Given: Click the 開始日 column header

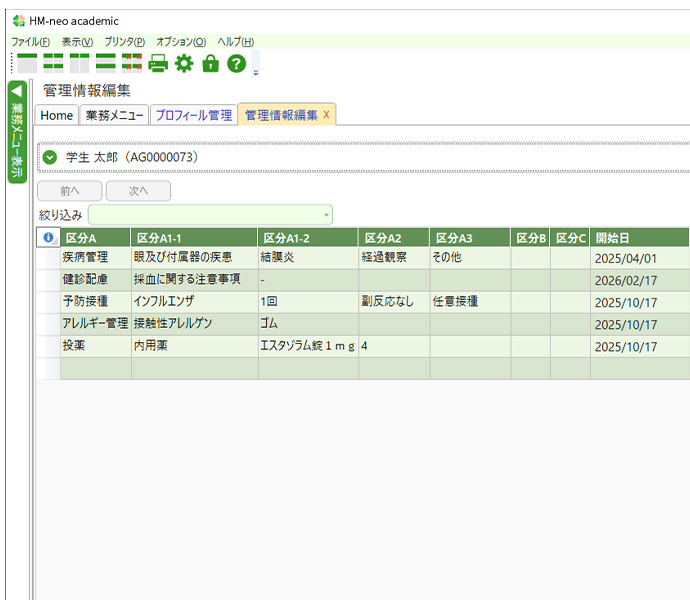Looking at the screenshot, I should [640, 238].
